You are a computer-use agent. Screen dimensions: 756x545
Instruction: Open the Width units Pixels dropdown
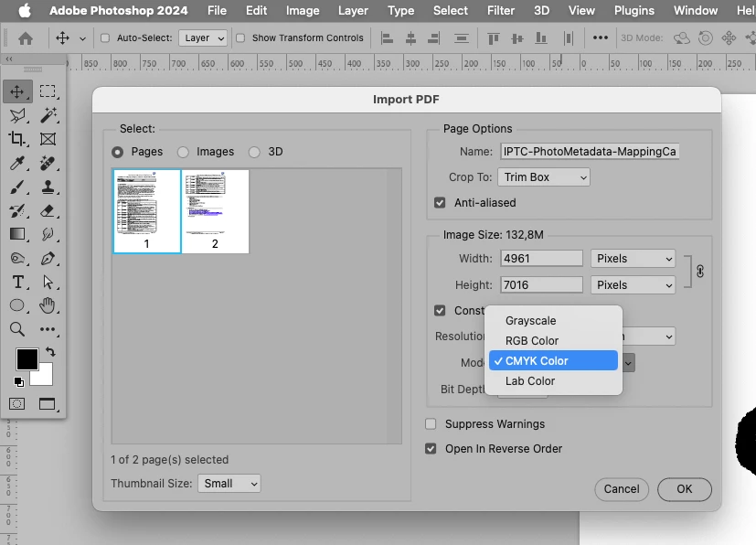[634, 259]
